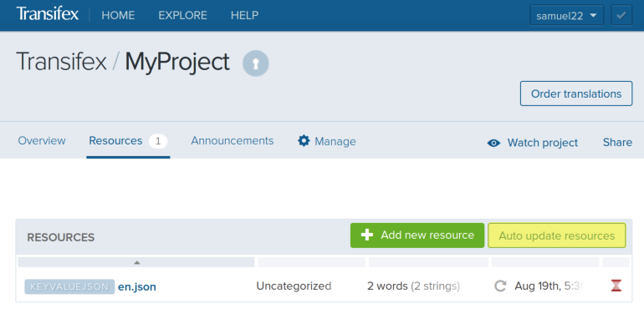644x314 pixels.
Task: Click the Manage gear icon
Action: (x=304, y=141)
